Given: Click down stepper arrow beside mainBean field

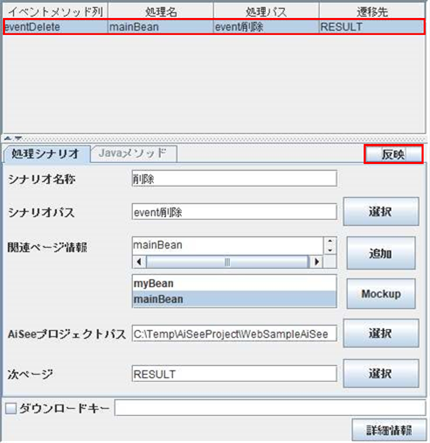Looking at the screenshot, I should pos(330,250).
